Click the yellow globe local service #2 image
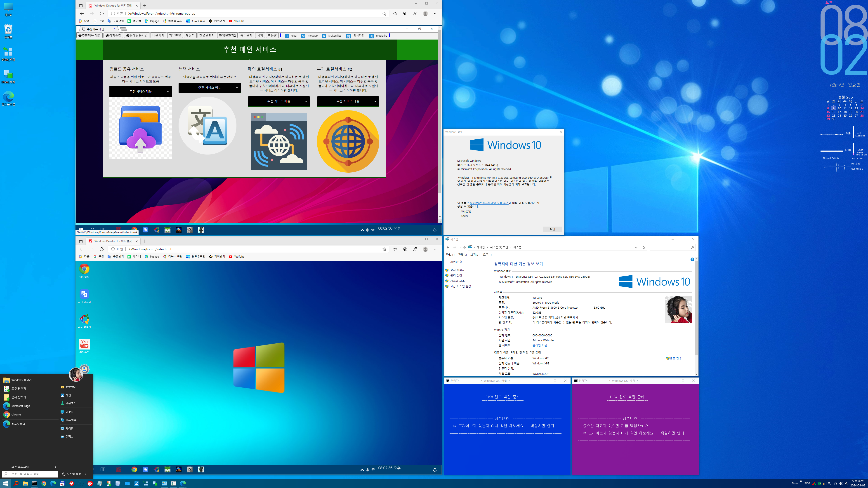The image size is (868, 488). pyautogui.click(x=348, y=141)
